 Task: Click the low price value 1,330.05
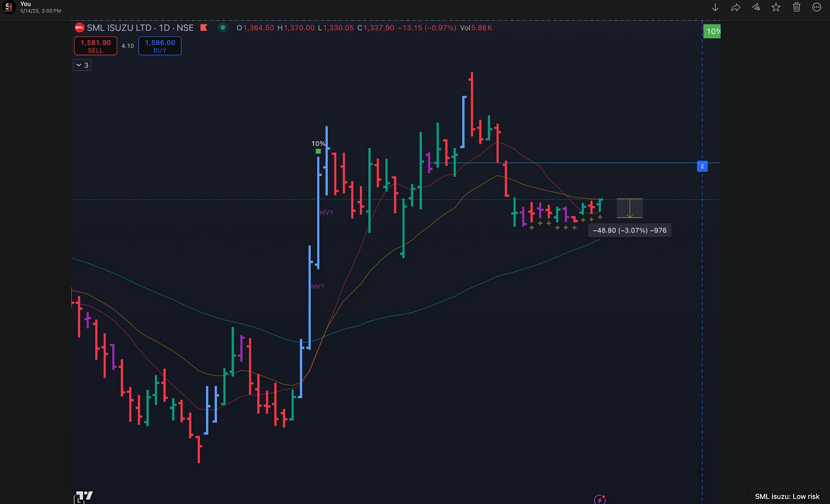click(338, 27)
